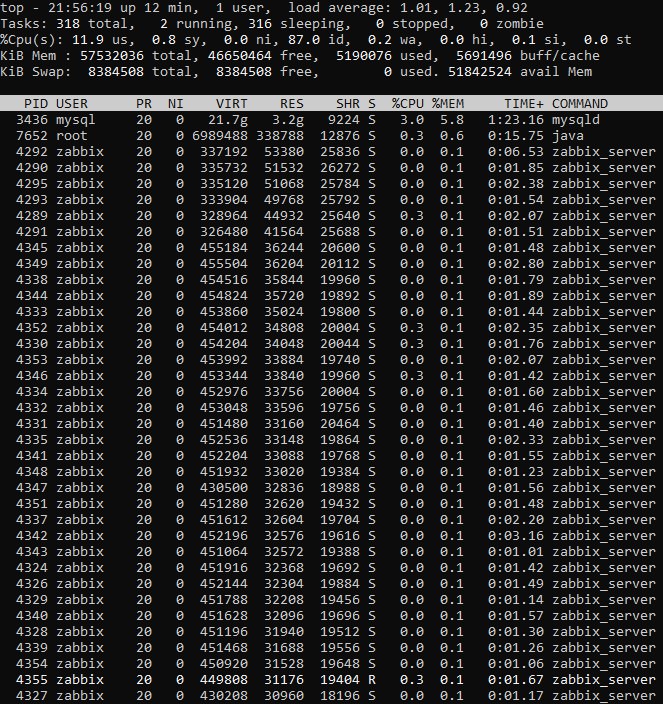
Task: Select PID 4340 zabbix process
Action: tap(31, 616)
